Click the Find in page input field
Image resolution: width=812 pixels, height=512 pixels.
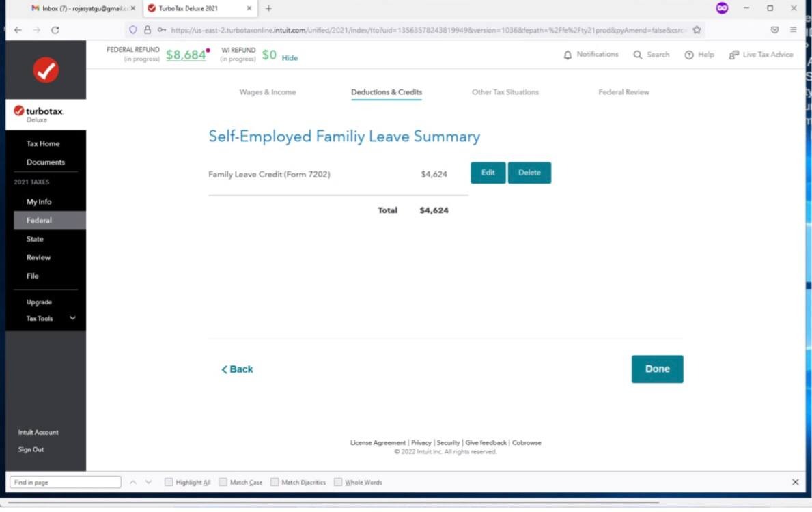click(66, 482)
